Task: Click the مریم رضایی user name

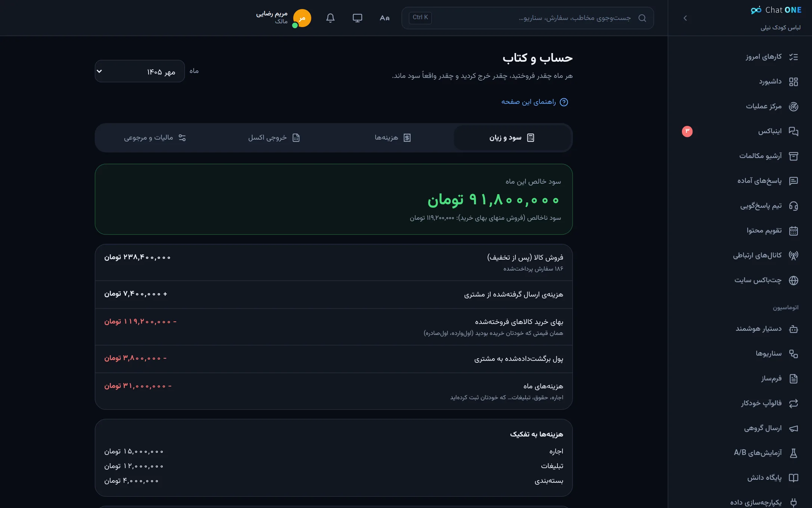Action: (272, 14)
